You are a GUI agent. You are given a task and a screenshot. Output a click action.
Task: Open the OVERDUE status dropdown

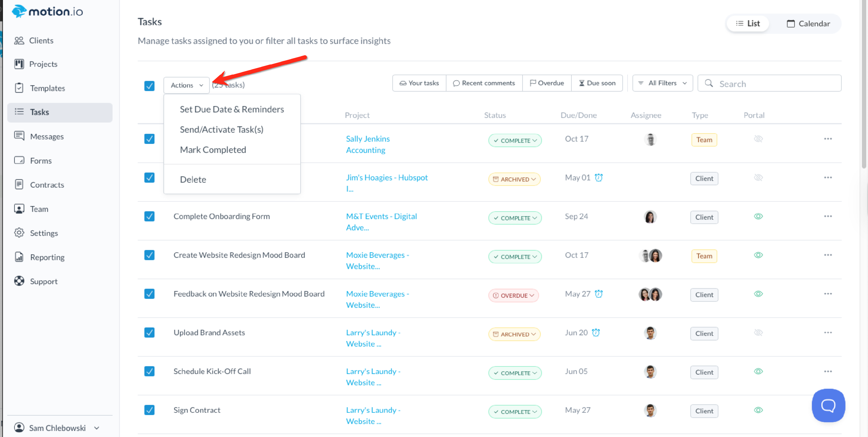point(514,295)
